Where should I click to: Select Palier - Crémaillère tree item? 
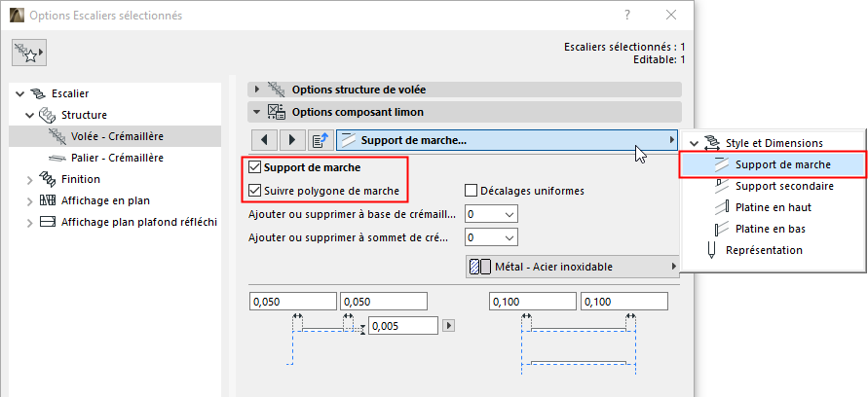coord(115,158)
